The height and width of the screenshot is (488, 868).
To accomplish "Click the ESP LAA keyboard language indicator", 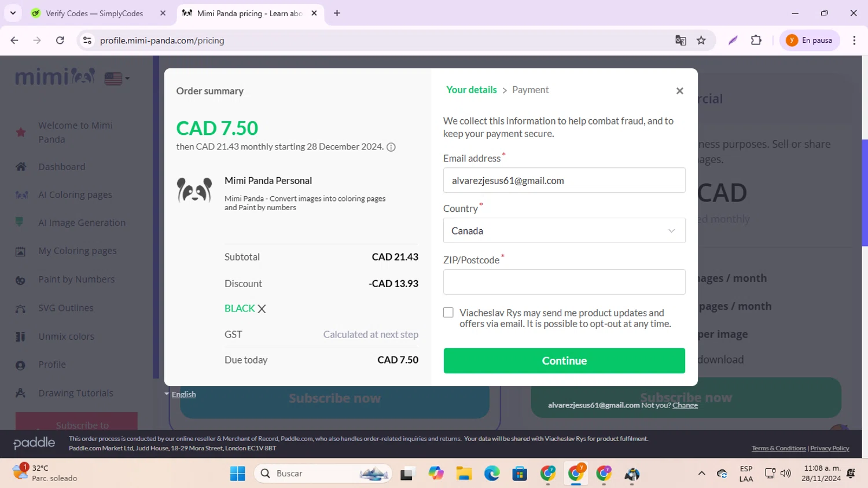I will [746, 474].
